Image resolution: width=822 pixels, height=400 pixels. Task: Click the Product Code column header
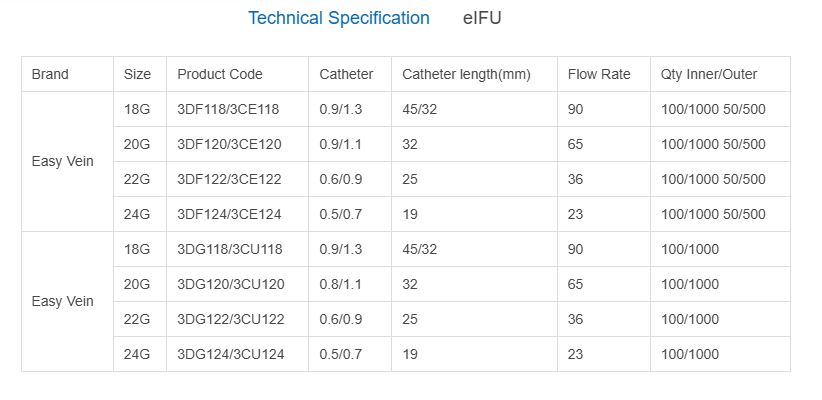coord(220,74)
